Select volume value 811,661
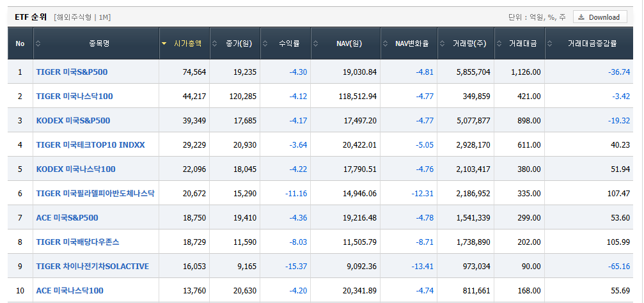 coord(476,290)
